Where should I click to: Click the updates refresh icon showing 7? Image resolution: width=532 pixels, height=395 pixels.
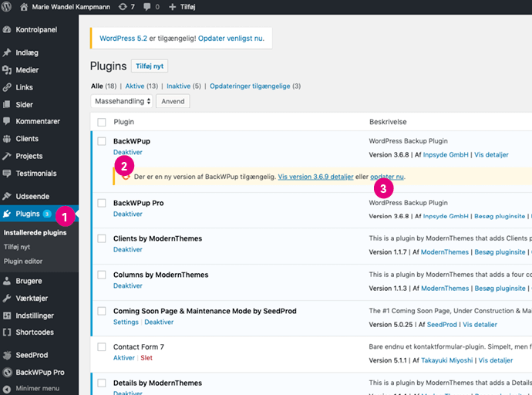[123, 7]
